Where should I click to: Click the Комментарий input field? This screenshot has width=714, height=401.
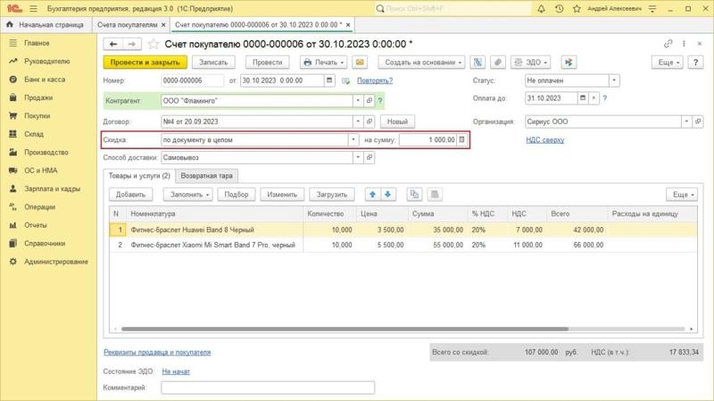pos(268,388)
